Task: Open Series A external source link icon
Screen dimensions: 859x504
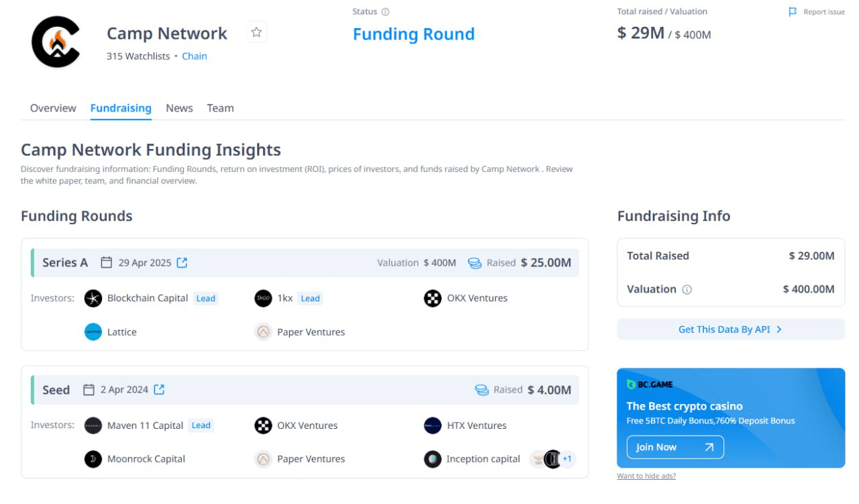Action: click(x=182, y=262)
